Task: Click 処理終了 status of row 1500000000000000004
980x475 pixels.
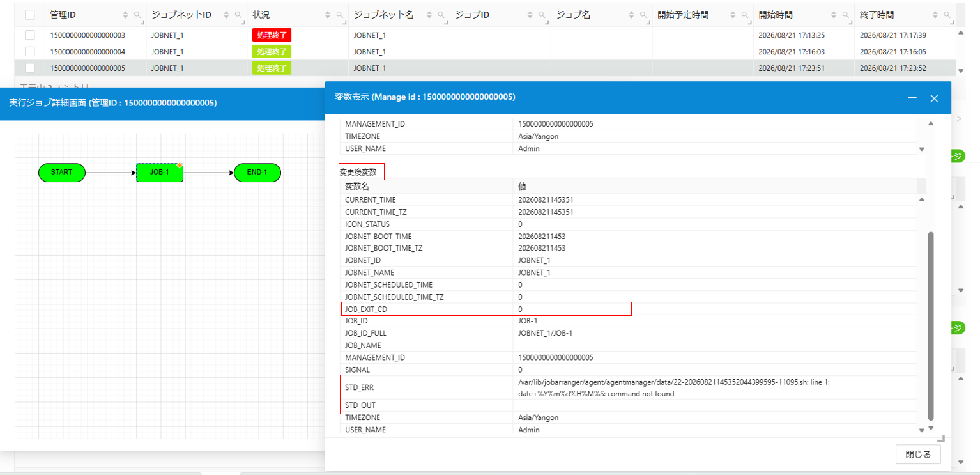Action: 272,51
